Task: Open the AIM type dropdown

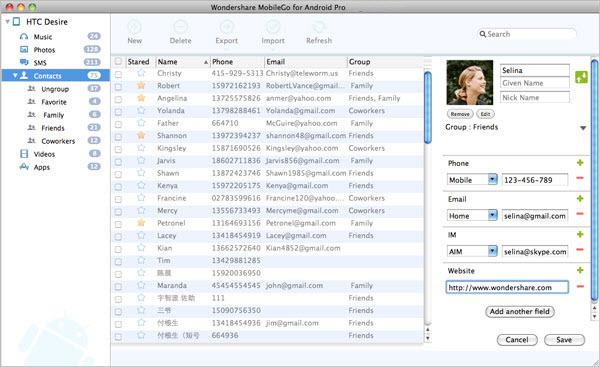Action: (492, 251)
